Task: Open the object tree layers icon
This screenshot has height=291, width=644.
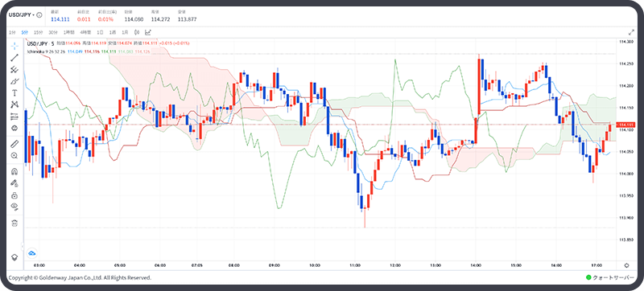Action: [14, 257]
